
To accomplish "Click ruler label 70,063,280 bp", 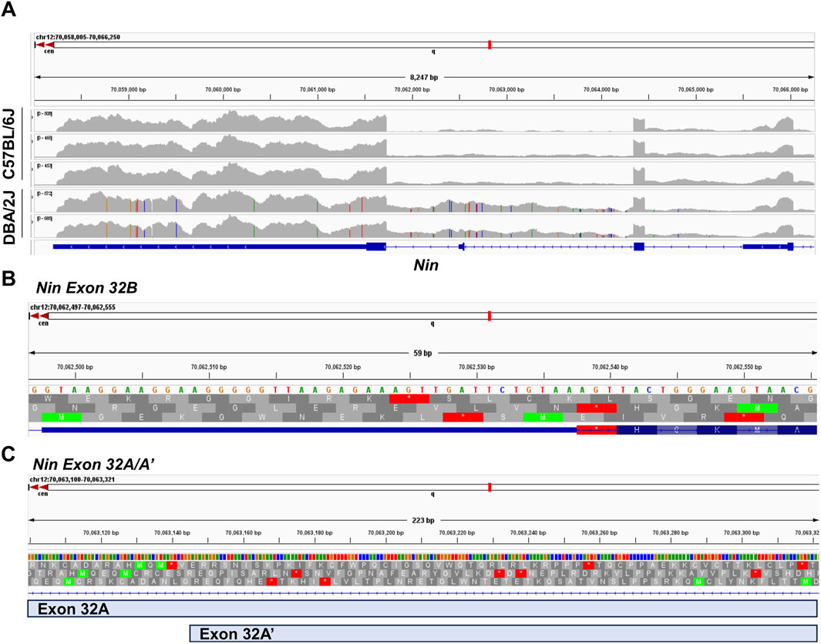I will click(x=671, y=532).
